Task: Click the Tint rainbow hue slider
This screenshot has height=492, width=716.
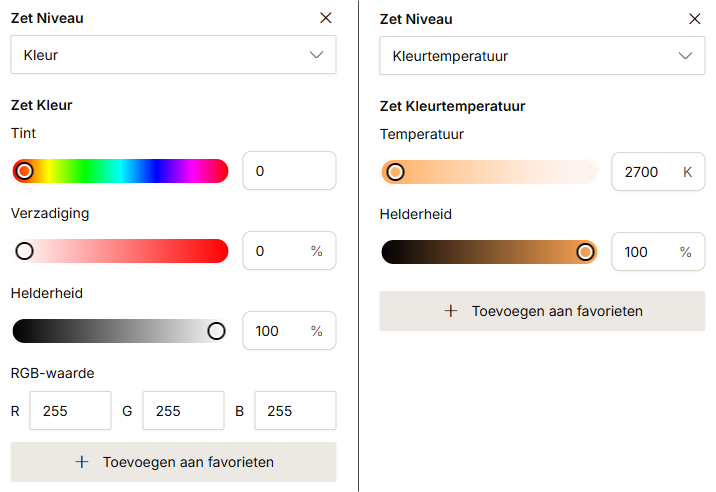Action: [121, 171]
